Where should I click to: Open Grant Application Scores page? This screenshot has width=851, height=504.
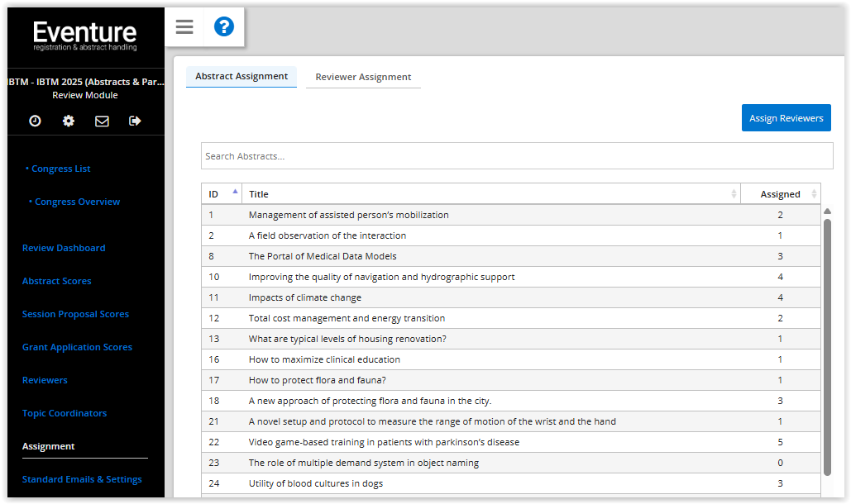point(77,347)
